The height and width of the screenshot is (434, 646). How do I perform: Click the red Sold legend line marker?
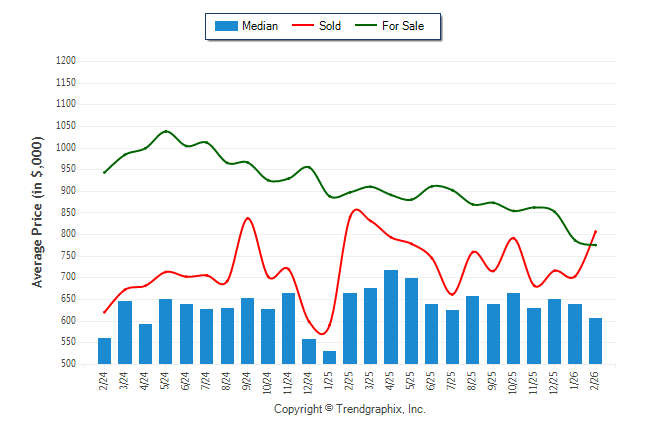(303, 26)
